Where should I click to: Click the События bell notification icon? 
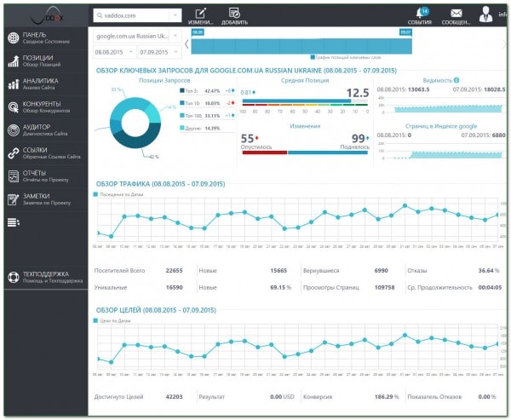[421, 14]
